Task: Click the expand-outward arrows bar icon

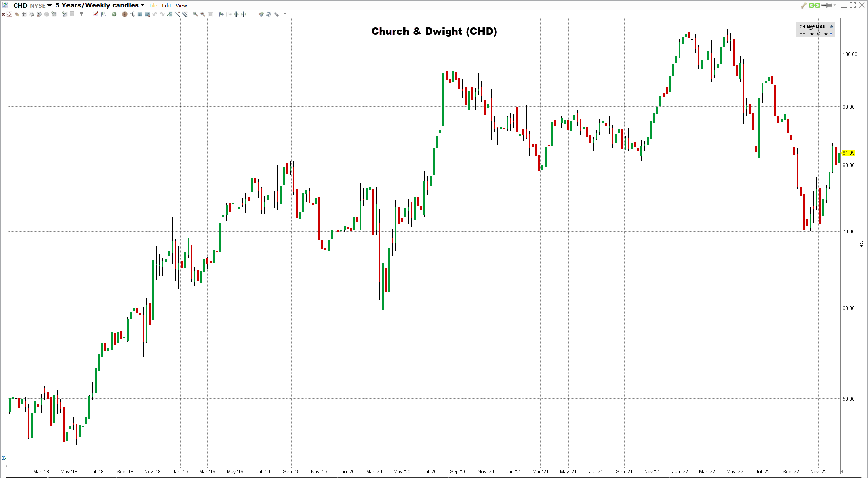Action: 236,14
